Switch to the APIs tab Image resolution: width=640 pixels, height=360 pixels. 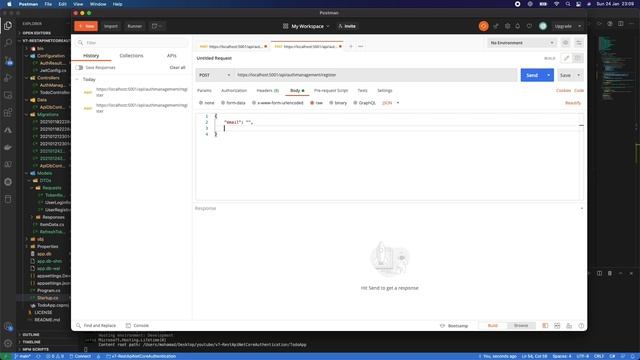click(171, 56)
